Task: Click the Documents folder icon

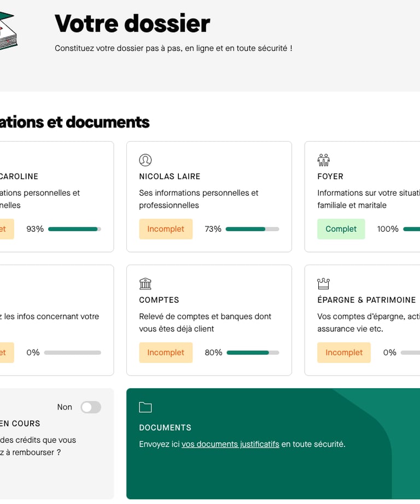Action: point(145,407)
